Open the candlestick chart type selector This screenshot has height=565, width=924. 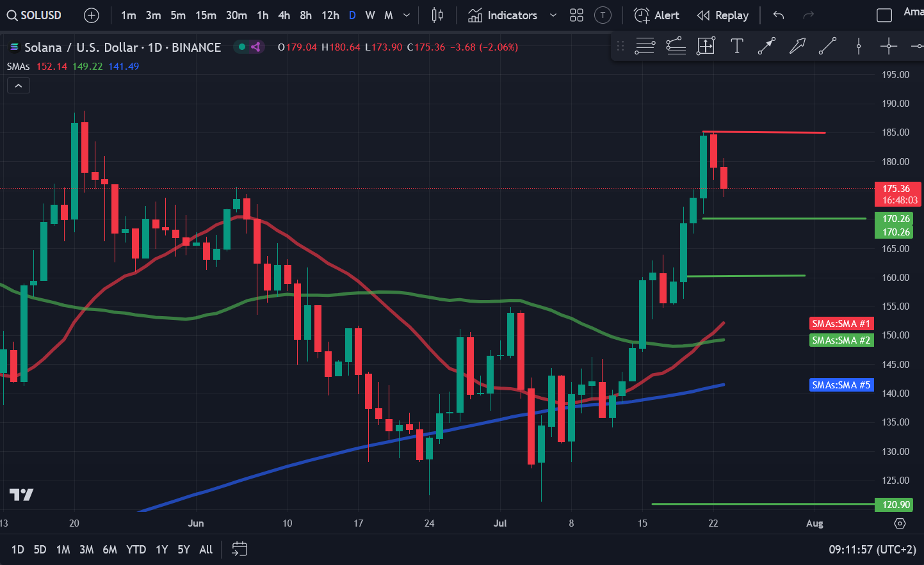click(437, 15)
